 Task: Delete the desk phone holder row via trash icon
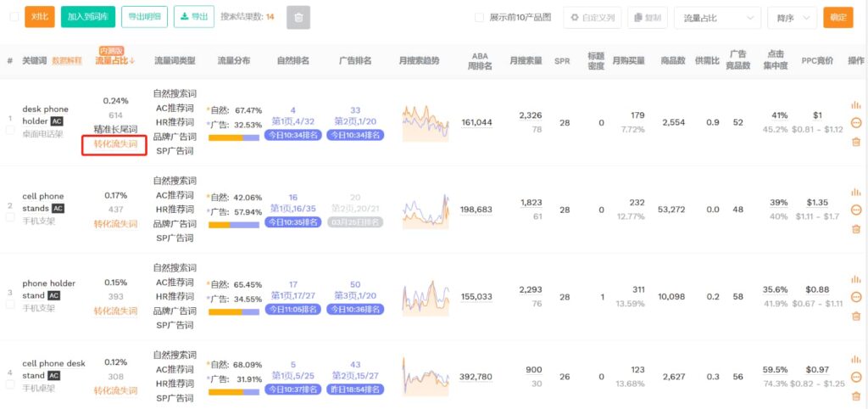pos(856,142)
